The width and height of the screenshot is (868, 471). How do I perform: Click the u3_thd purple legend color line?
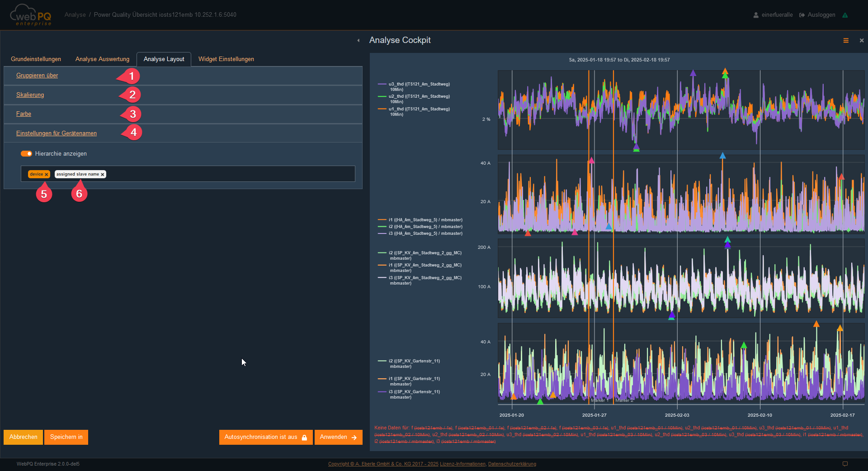pyautogui.click(x=382, y=84)
